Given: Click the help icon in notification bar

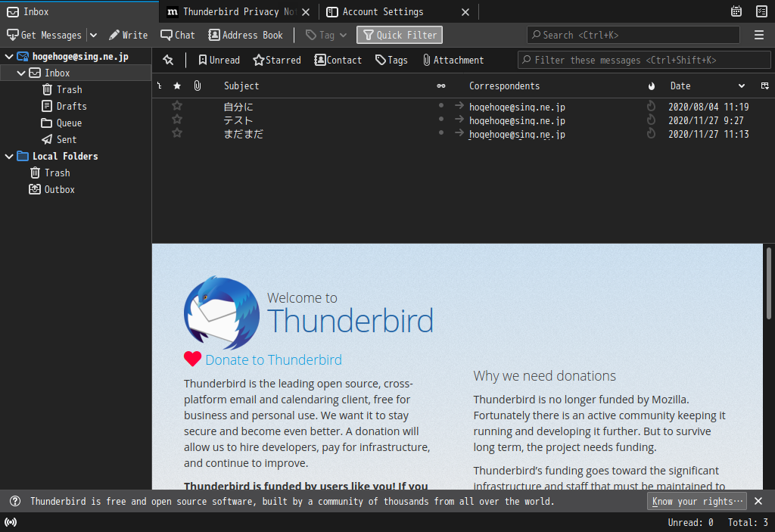Looking at the screenshot, I should click(x=15, y=501).
